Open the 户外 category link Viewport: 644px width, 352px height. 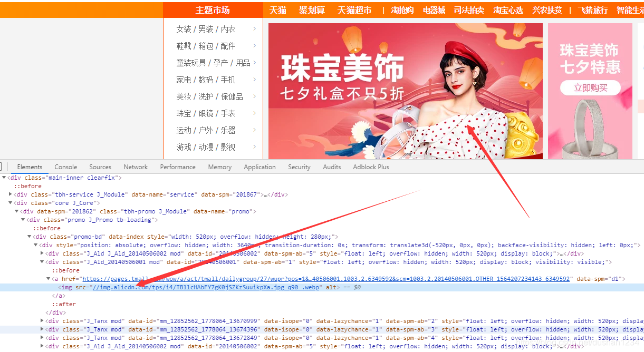click(x=206, y=130)
